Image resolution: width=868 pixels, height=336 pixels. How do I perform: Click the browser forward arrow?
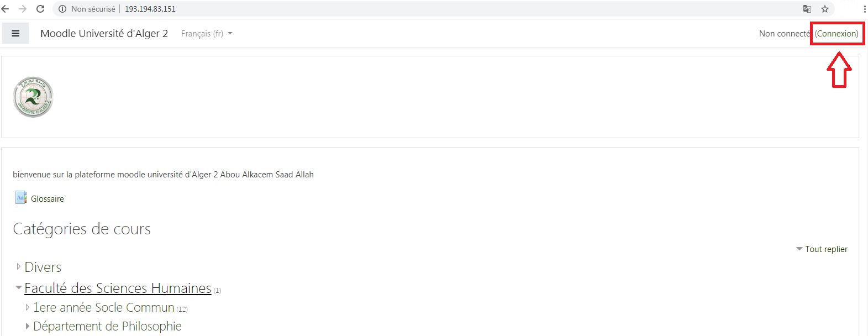click(x=23, y=9)
